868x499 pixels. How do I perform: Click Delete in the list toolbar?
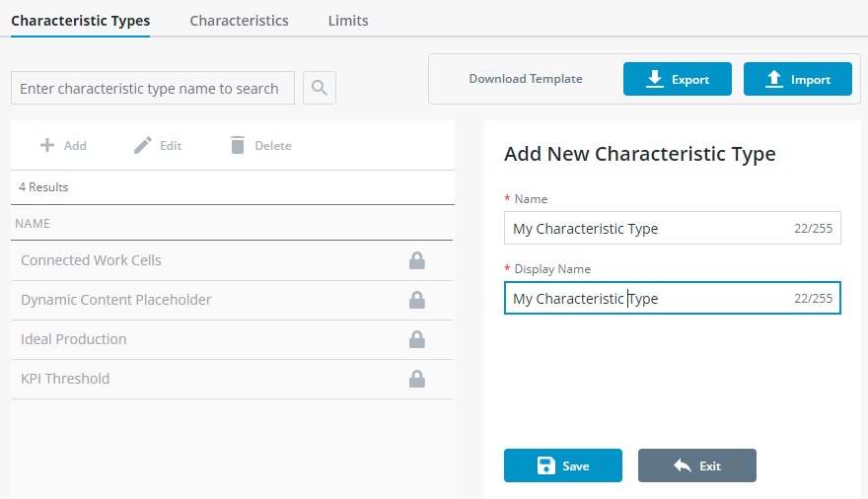coord(260,146)
